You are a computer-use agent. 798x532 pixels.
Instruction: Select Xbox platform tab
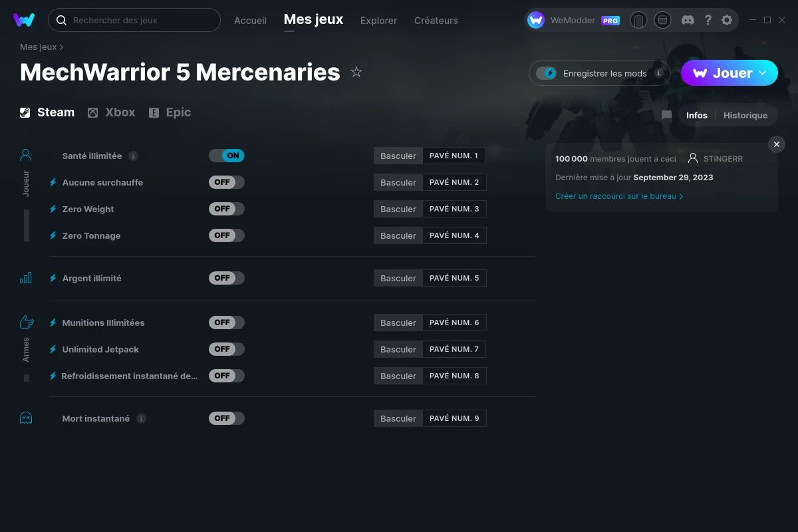[112, 112]
